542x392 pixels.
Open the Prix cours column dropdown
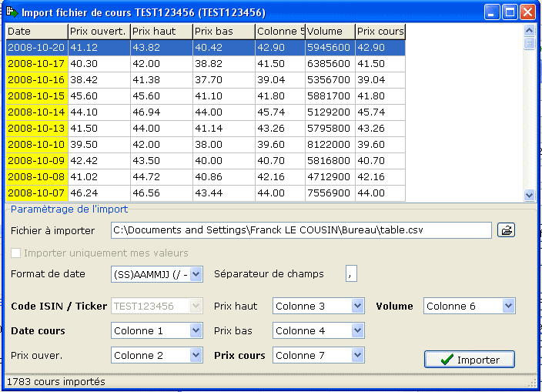pos(357,355)
